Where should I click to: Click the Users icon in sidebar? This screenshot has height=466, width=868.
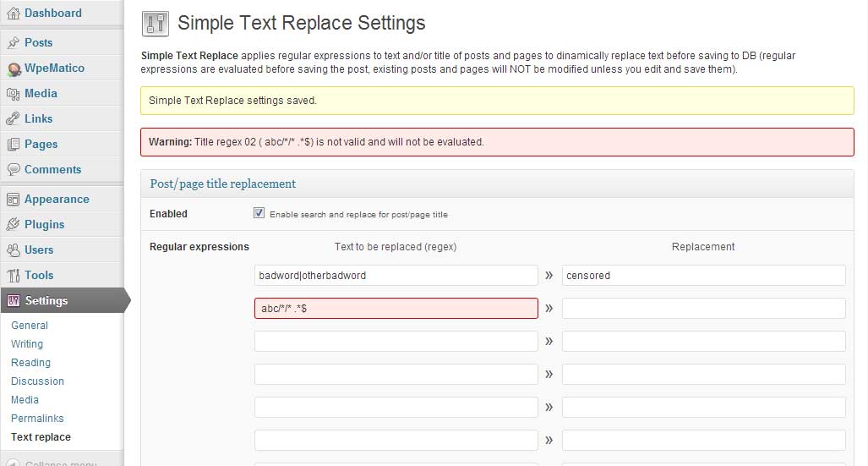coord(13,250)
